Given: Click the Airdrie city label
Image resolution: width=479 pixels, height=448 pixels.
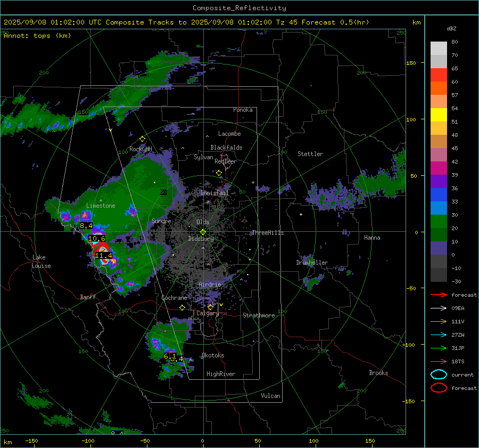Looking at the screenshot, I should click(210, 284).
